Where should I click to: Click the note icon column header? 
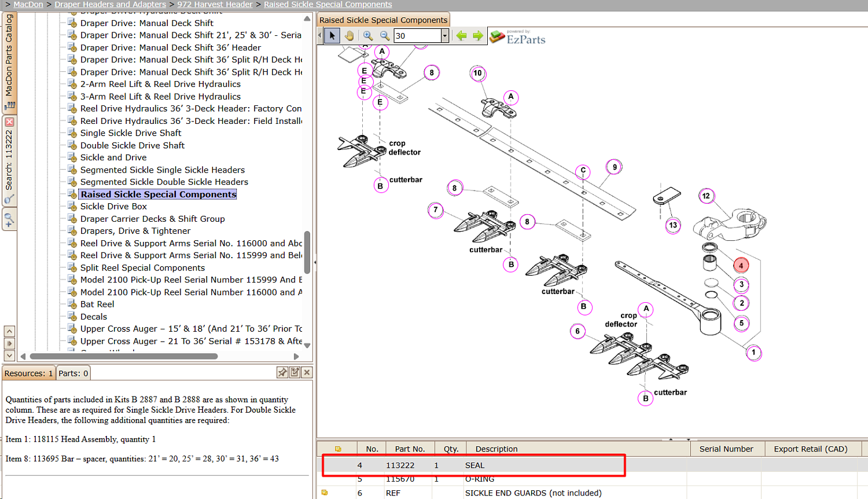(x=338, y=449)
